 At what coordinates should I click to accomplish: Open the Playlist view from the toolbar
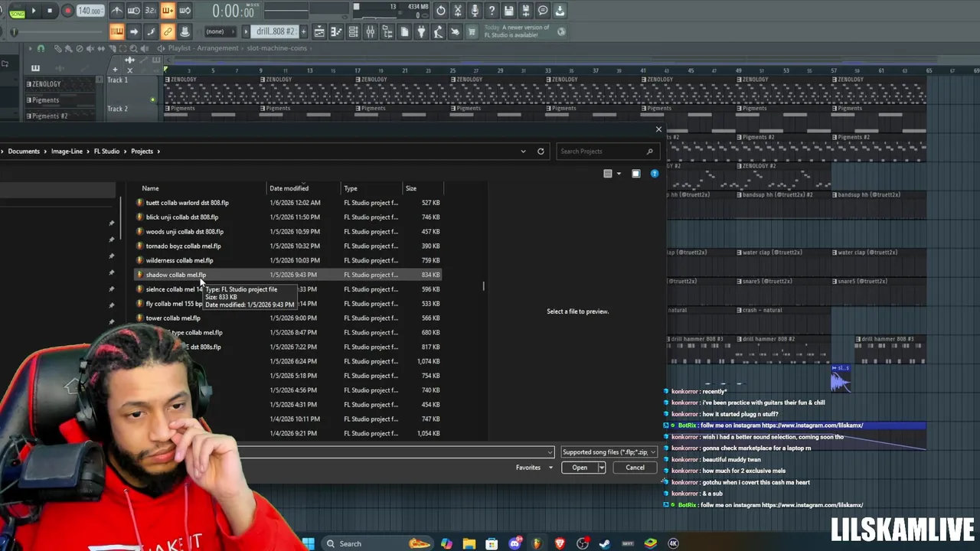click(x=319, y=31)
